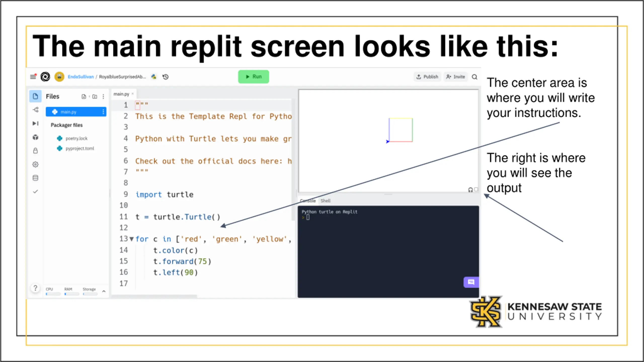Click line 15 t.forward(75)
The width and height of the screenshot is (644, 362).
click(x=182, y=261)
